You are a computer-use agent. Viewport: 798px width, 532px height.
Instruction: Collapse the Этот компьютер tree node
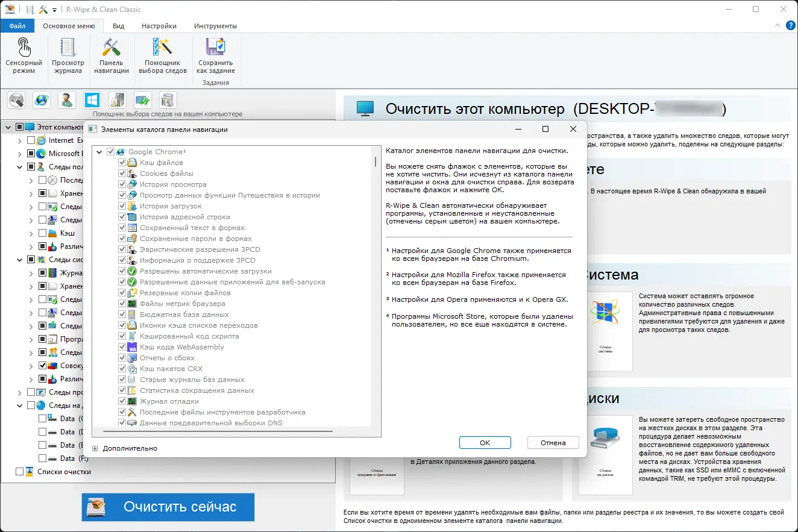click(8, 127)
